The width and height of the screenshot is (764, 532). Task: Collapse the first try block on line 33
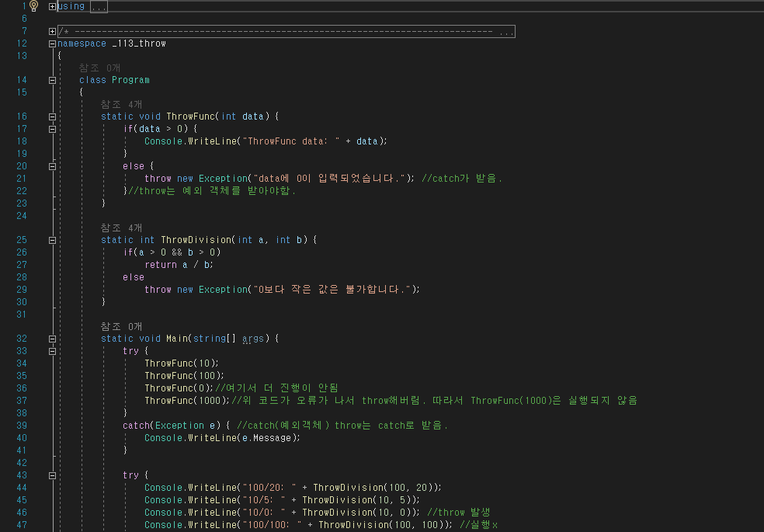coord(52,351)
